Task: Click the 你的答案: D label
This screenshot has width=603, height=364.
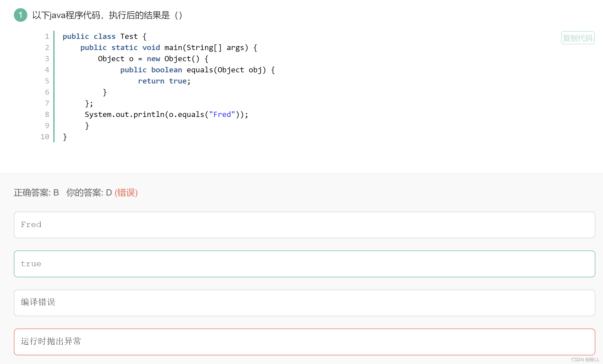Action: click(x=89, y=193)
